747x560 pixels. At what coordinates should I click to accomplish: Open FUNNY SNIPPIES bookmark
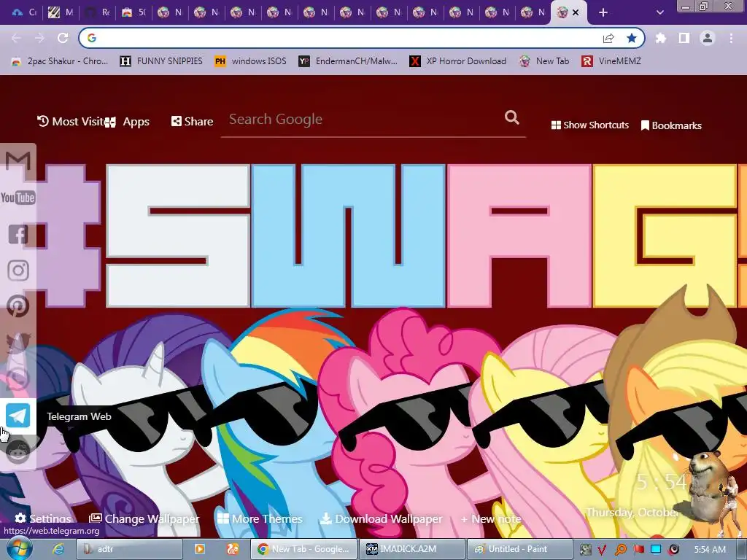pos(161,61)
